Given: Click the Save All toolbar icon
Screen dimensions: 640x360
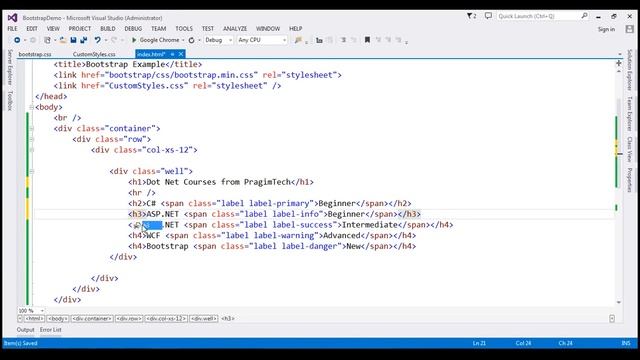Looking at the screenshot, I should (x=84, y=40).
